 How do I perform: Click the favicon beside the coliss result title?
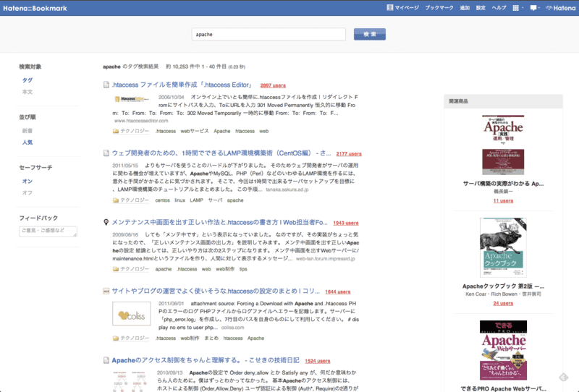[106, 291]
